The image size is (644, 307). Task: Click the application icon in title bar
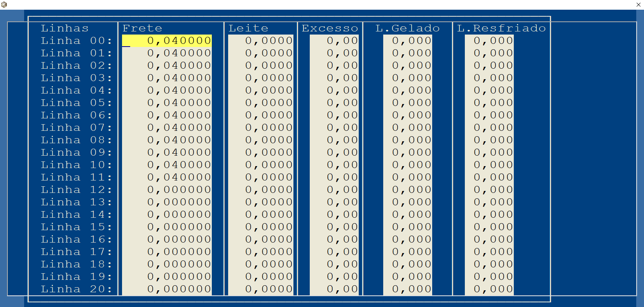(x=4, y=5)
